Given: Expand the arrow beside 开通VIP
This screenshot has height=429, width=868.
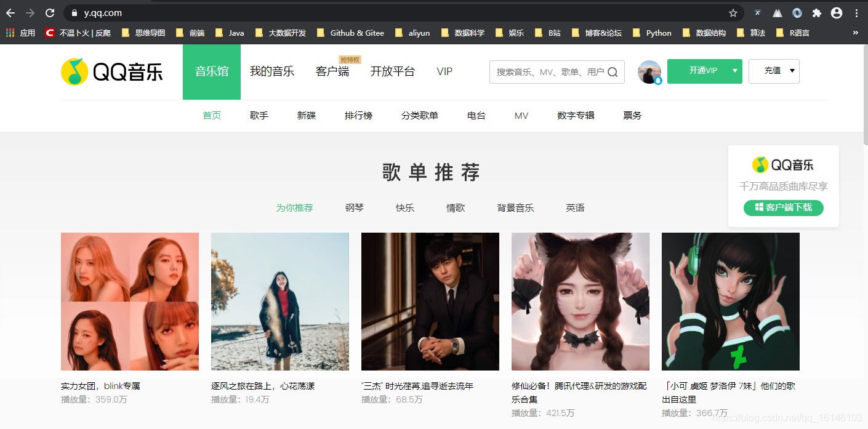Looking at the screenshot, I should [734, 71].
